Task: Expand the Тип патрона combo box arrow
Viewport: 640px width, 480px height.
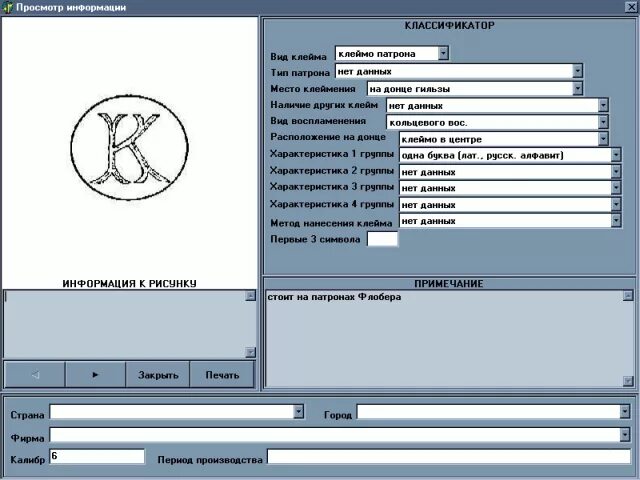Action: click(577, 71)
